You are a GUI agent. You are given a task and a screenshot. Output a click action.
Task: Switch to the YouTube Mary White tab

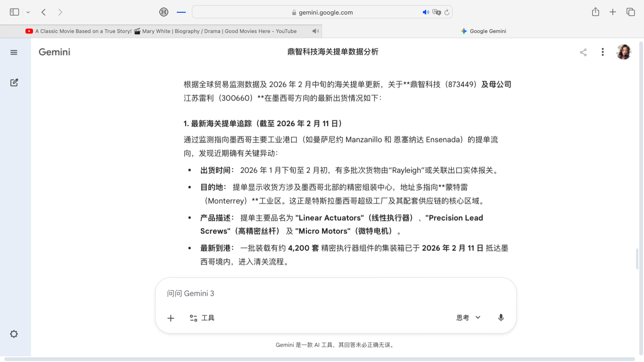click(x=161, y=31)
